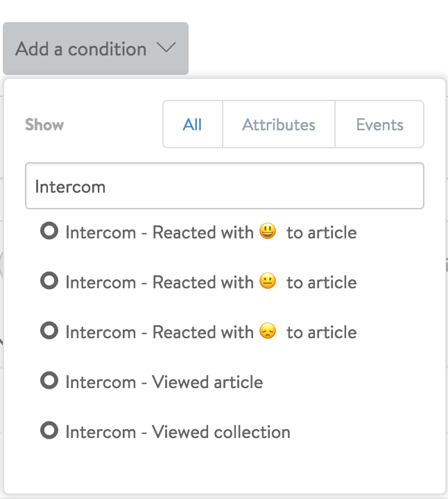This screenshot has height=499, width=448.
Task: Select radio for neutral reaction to article
Action: click(49, 281)
